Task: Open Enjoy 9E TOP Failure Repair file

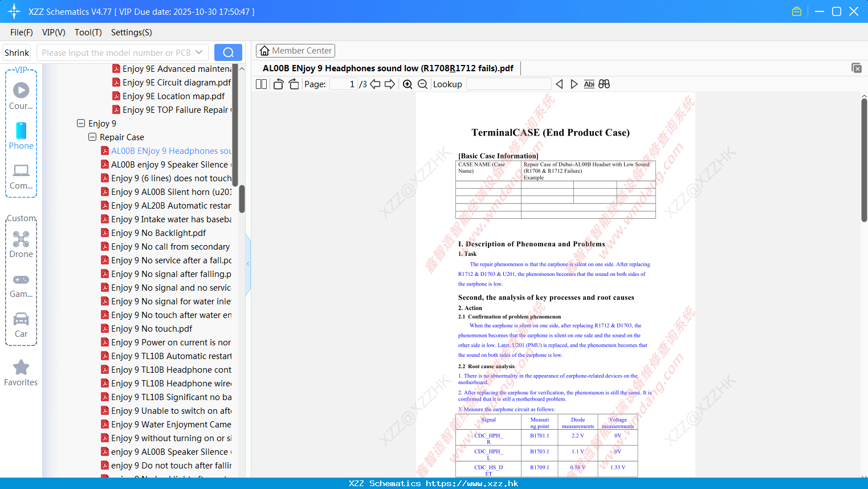Action: click(172, 109)
